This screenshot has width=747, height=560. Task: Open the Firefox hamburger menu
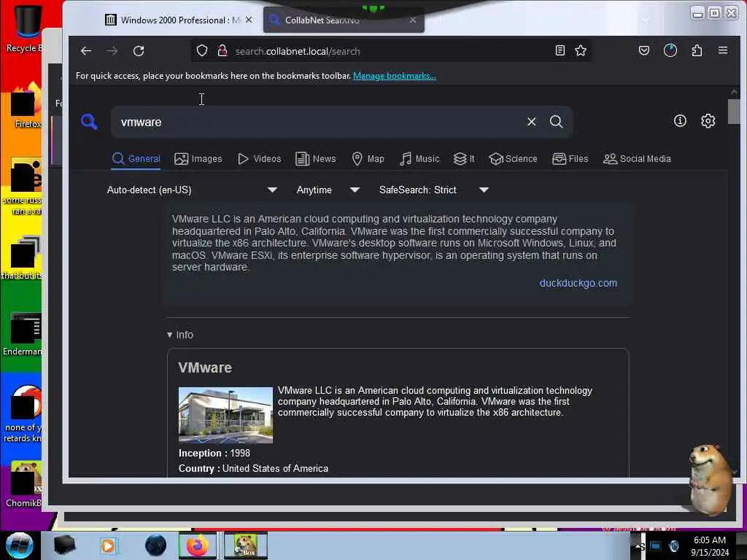click(x=723, y=50)
